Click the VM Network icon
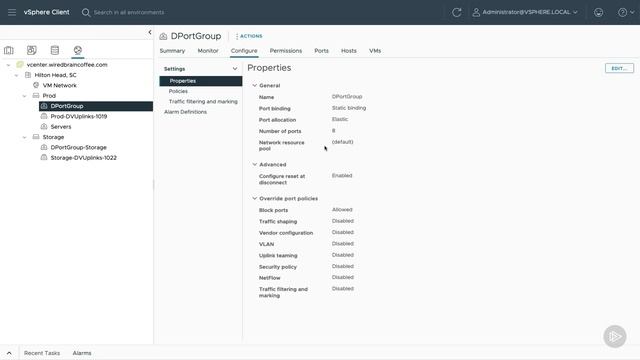 [36, 85]
